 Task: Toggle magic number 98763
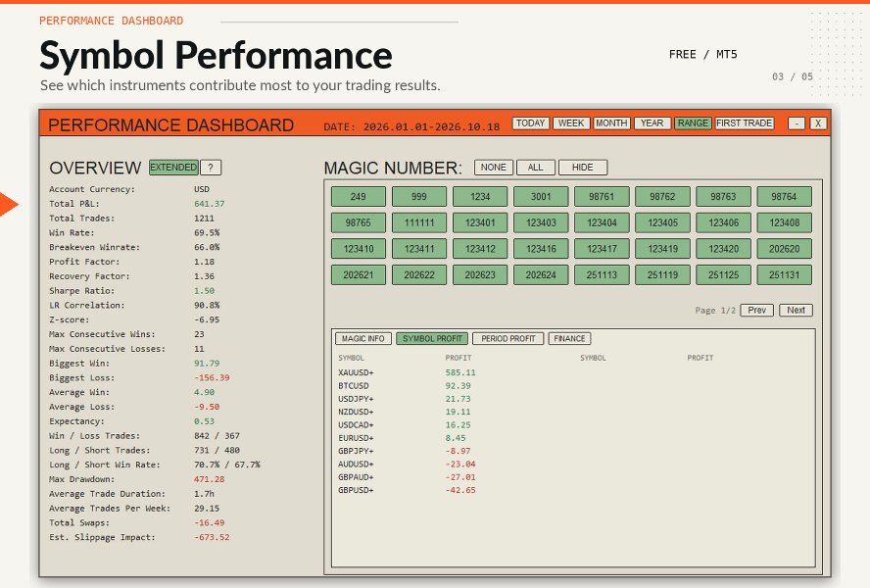pyautogui.click(x=723, y=197)
